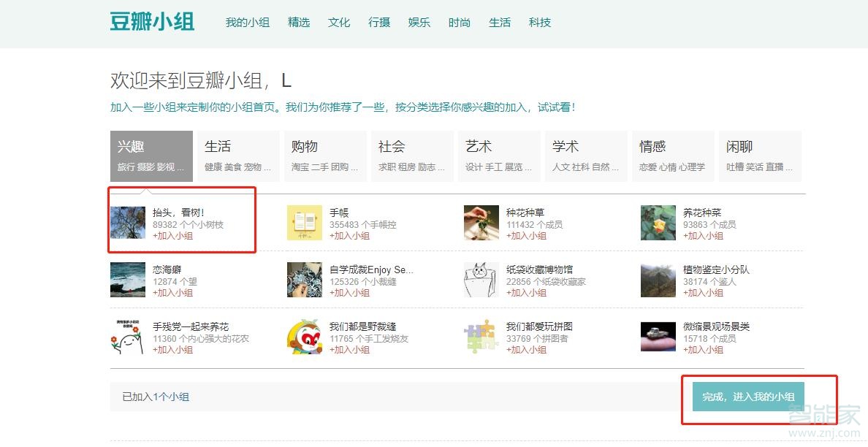Switch to the 购物 category tab

pos(324,155)
